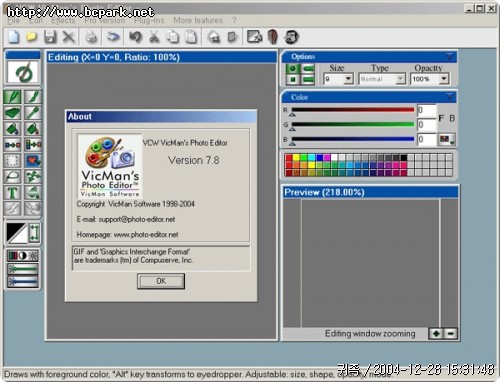Collapse the Color panel arrow
The height and width of the screenshot is (382, 500).
(449, 97)
